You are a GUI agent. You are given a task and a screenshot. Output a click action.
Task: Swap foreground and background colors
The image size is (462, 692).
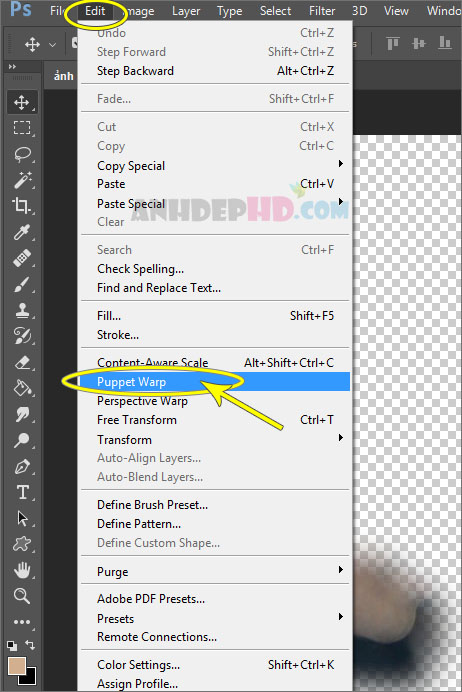[30, 645]
